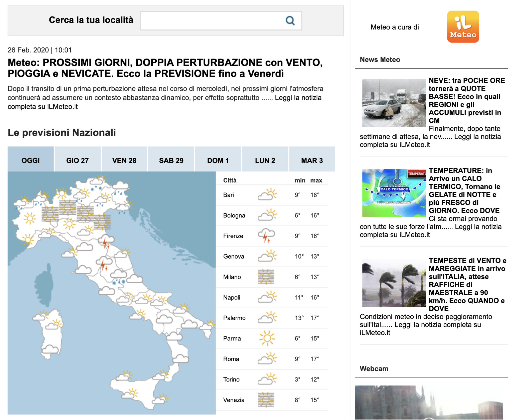Click the snowy highway news thumbnail

(394, 103)
